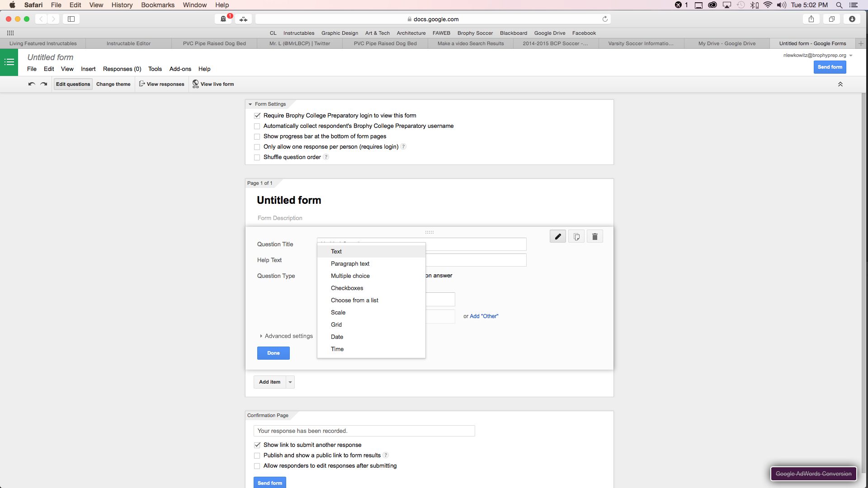Enable Show progress bar at bottom
Viewport: 868px width, 488px height.
coord(257,136)
